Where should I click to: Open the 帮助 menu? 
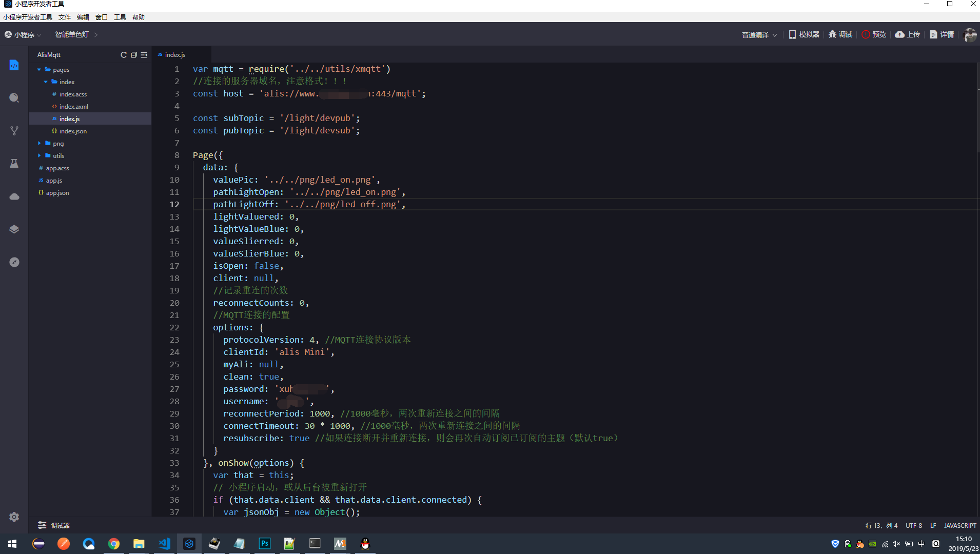139,17
